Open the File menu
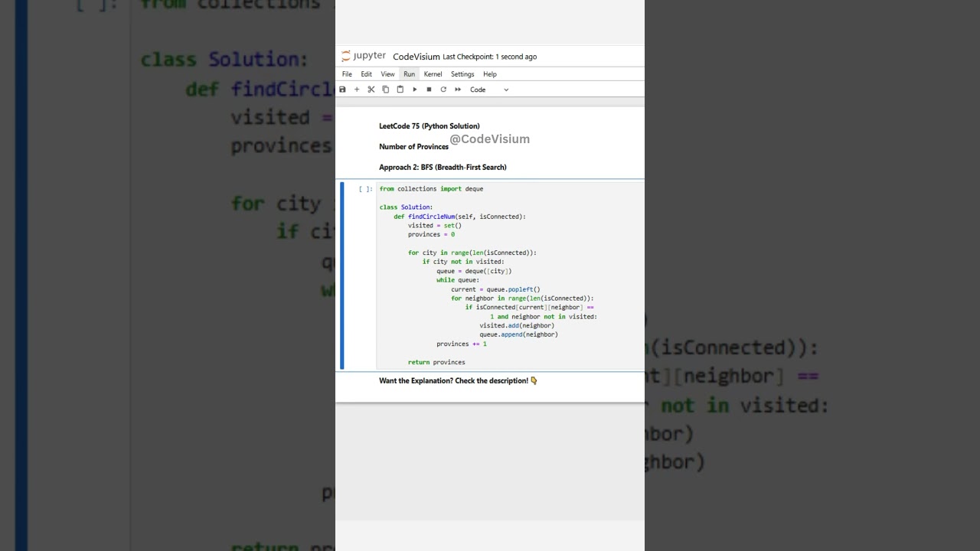This screenshot has height=551, width=980. pos(347,74)
